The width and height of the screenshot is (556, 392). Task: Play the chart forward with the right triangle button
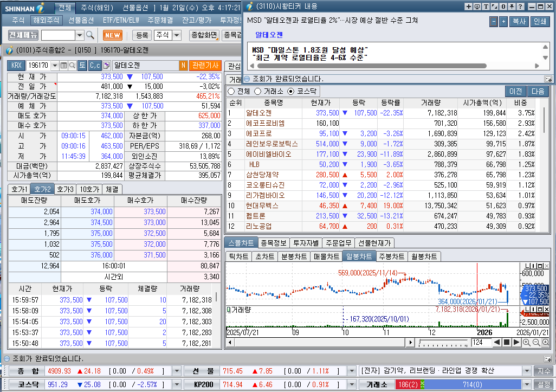(516, 342)
